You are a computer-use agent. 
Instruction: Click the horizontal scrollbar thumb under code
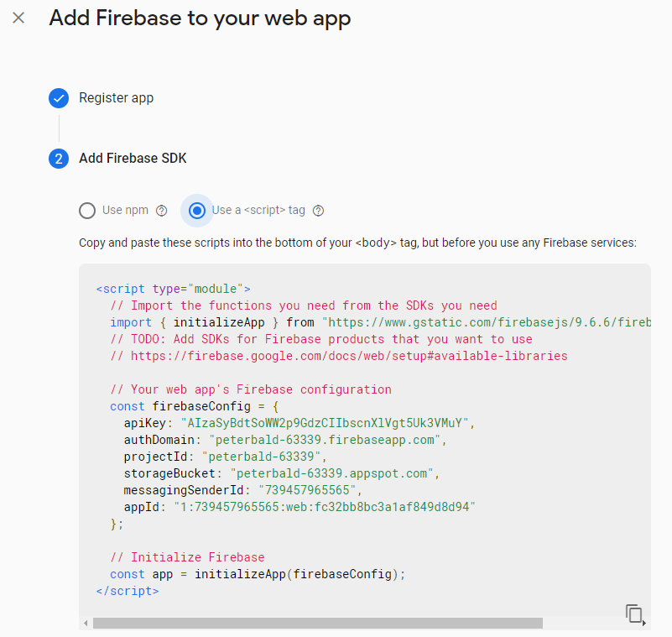[x=318, y=623]
